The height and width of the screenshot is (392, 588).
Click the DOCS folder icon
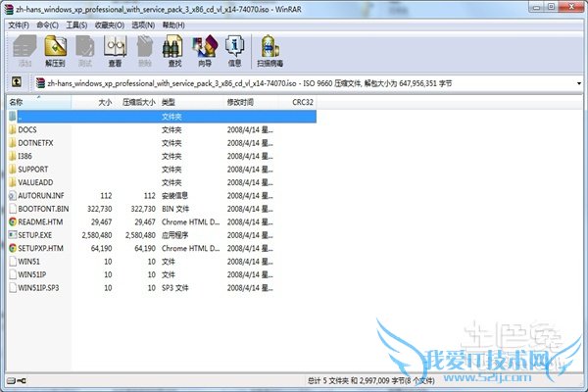tap(13, 129)
